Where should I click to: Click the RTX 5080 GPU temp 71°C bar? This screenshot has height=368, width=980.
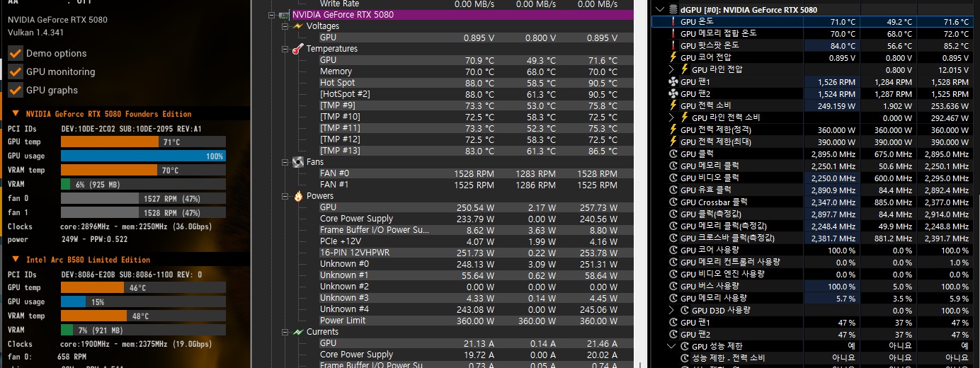tap(143, 142)
